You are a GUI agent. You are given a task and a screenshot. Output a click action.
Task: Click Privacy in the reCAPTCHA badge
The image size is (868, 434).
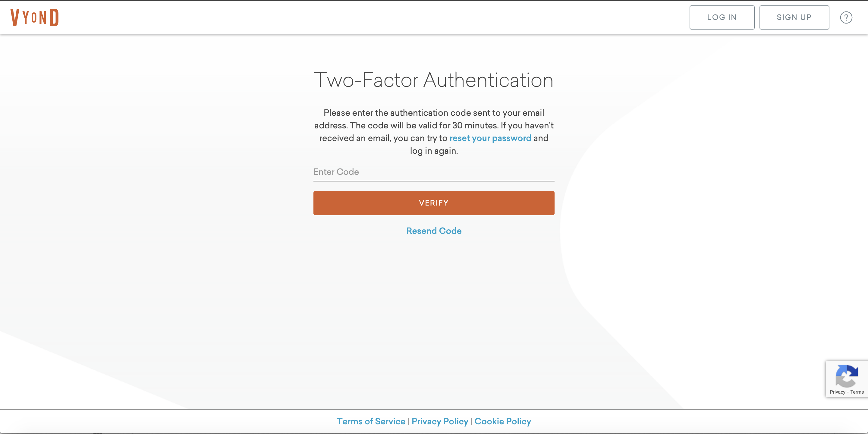tap(837, 392)
